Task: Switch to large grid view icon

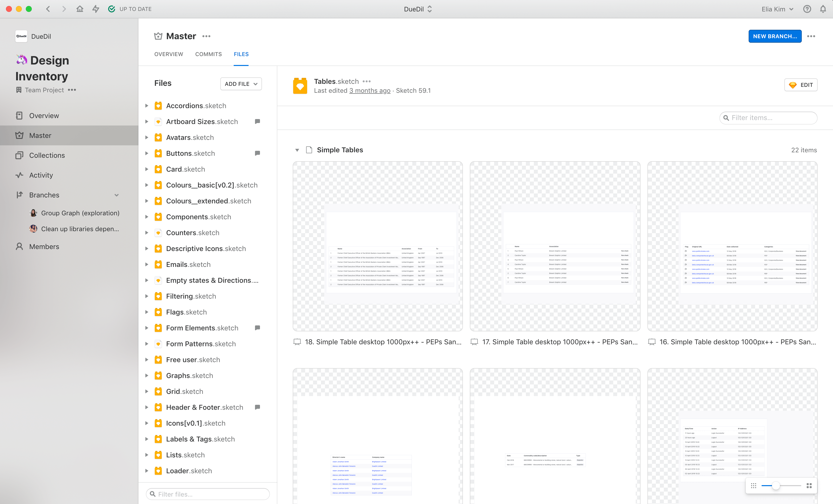Action: 809,485
